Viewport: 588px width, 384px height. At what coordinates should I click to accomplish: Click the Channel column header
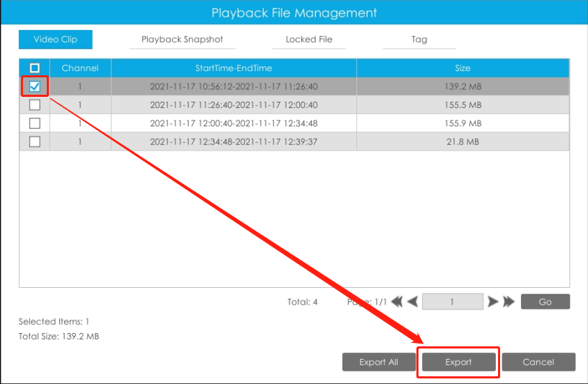(x=80, y=68)
